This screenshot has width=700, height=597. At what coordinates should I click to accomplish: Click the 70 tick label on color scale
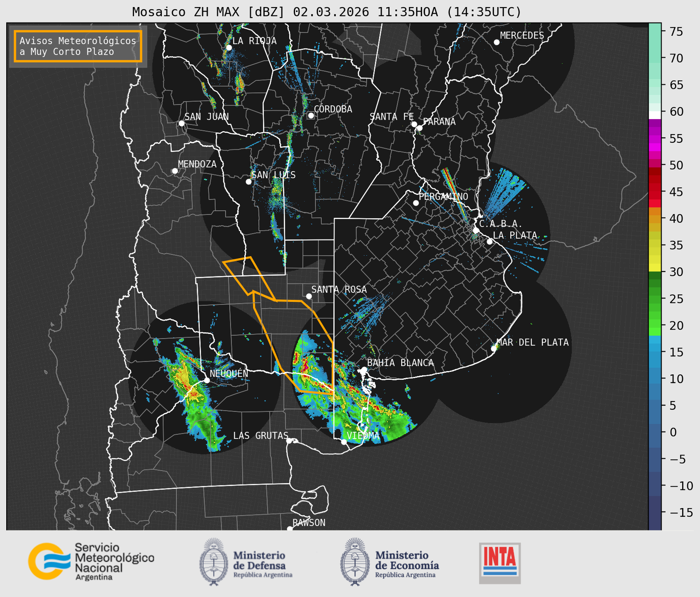(676, 58)
